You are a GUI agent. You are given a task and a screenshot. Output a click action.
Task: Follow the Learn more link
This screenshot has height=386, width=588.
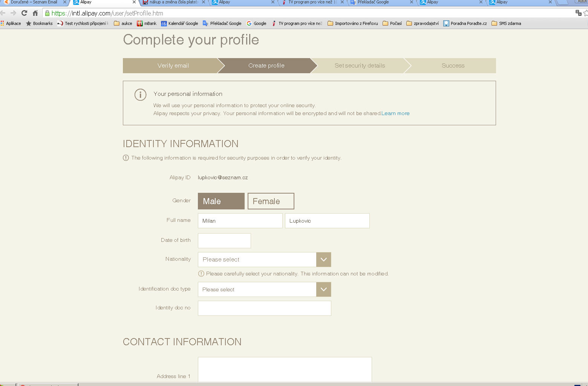(x=395, y=114)
